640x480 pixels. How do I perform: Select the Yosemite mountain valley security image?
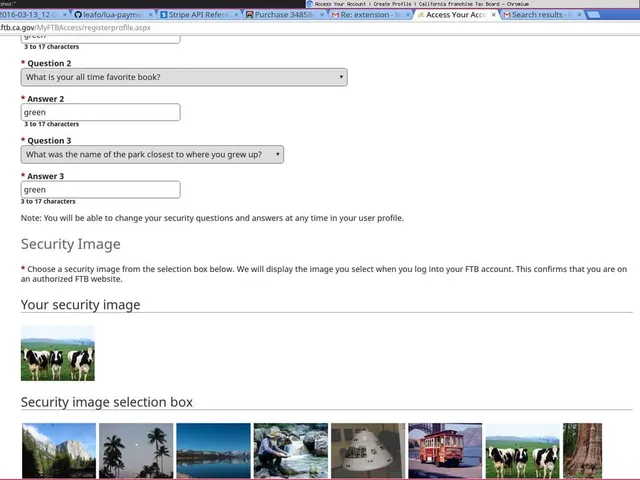click(59, 450)
